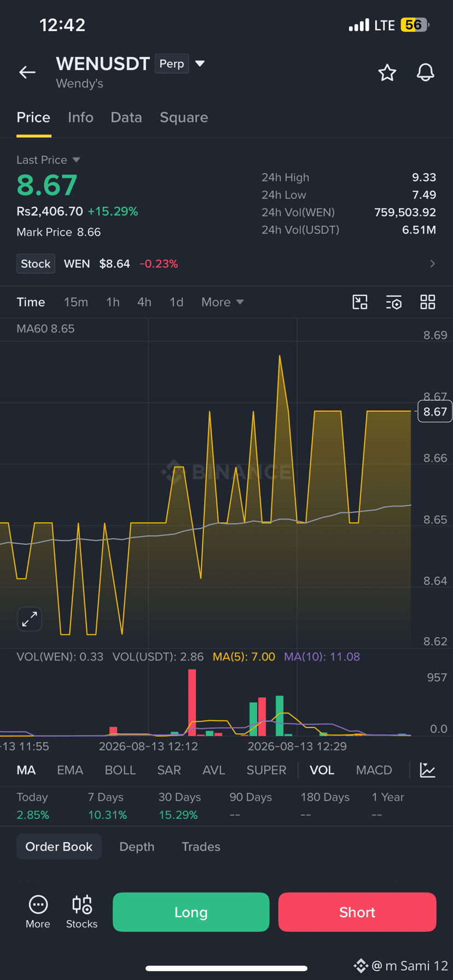Screen dimensions: 453x980
Task: Open indicator chart icon beside MACD
Action: [x=427, y=770]
